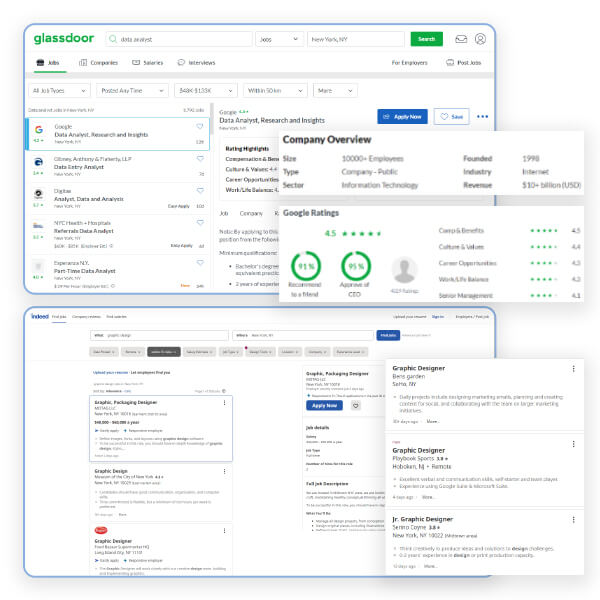Open kebab menu on Jr. Graphic Designer card
Viewport: 600px width, 600px height.
coord(573,520)
